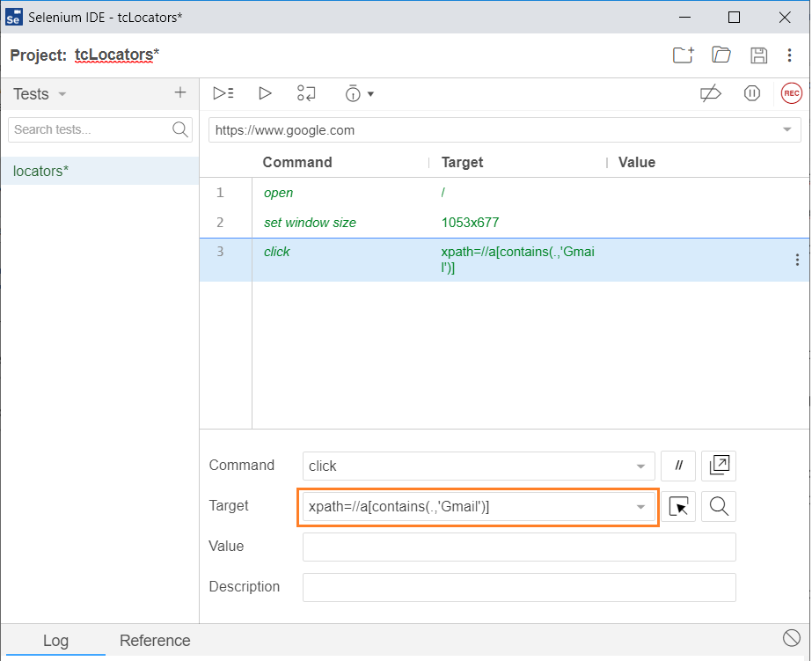Image resolution: width=812 pixels, height=661 pixels.
Task: Pause on exceptions icon
Action: pyautogui.click(x=751, y=93)
